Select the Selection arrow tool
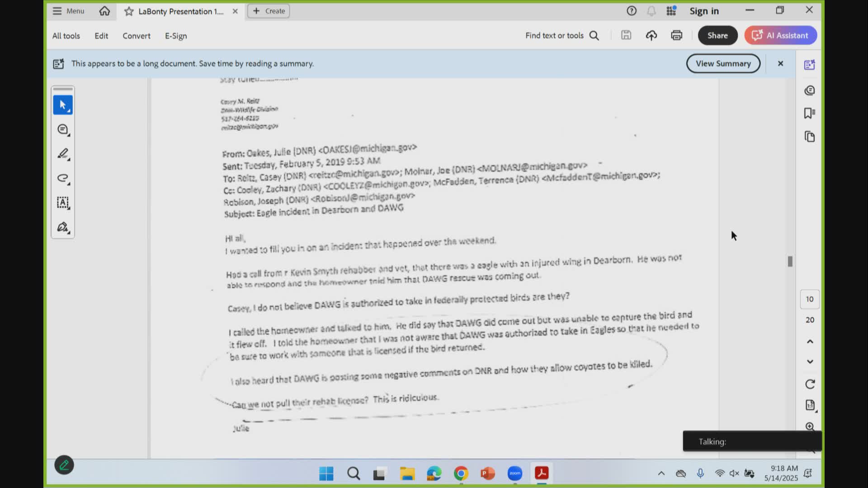Viewport: 868px width, 488px height. point(63,104)
